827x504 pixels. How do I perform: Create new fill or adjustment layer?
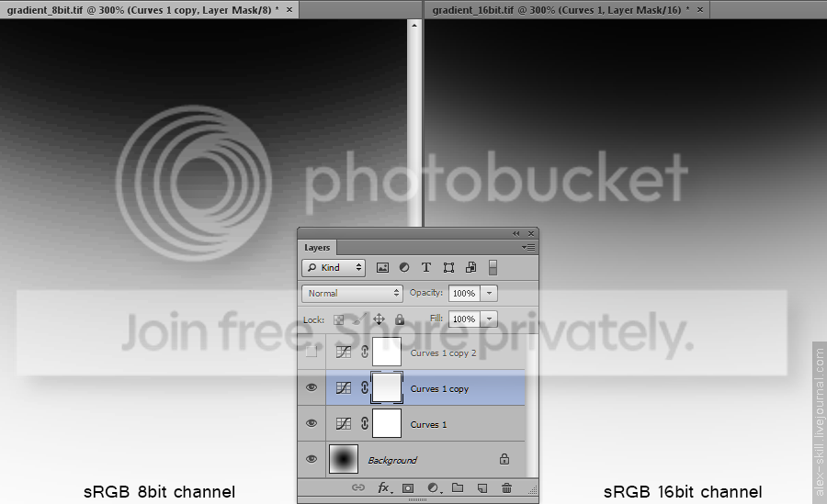[434, 488]
